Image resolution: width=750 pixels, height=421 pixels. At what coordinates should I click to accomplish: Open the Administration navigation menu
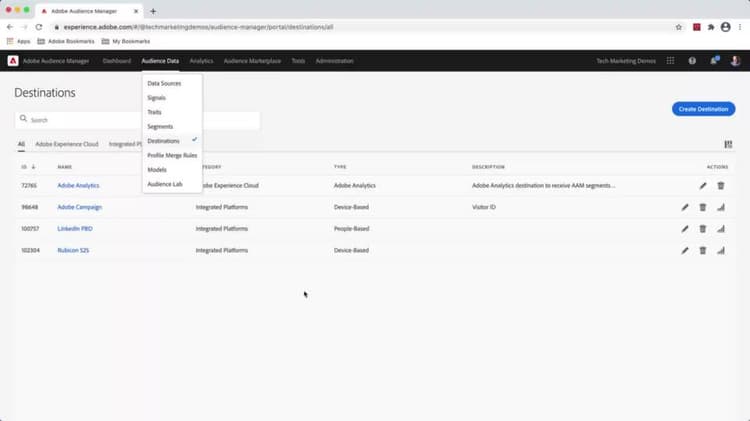[334, 61]
